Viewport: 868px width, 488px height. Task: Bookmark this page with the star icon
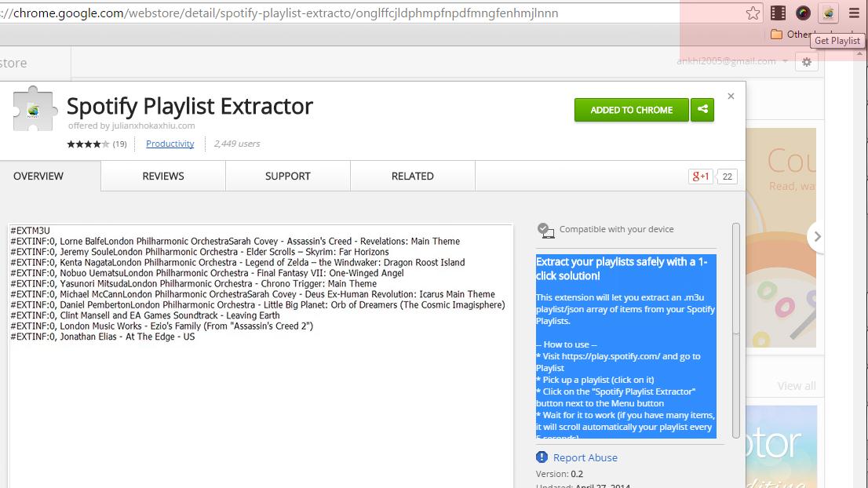753,13
